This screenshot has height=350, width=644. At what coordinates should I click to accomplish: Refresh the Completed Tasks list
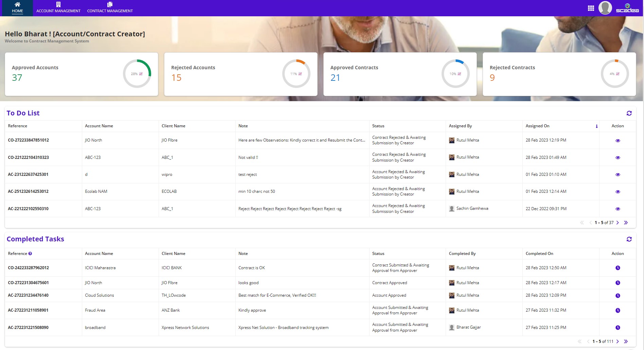coord(629,239)
